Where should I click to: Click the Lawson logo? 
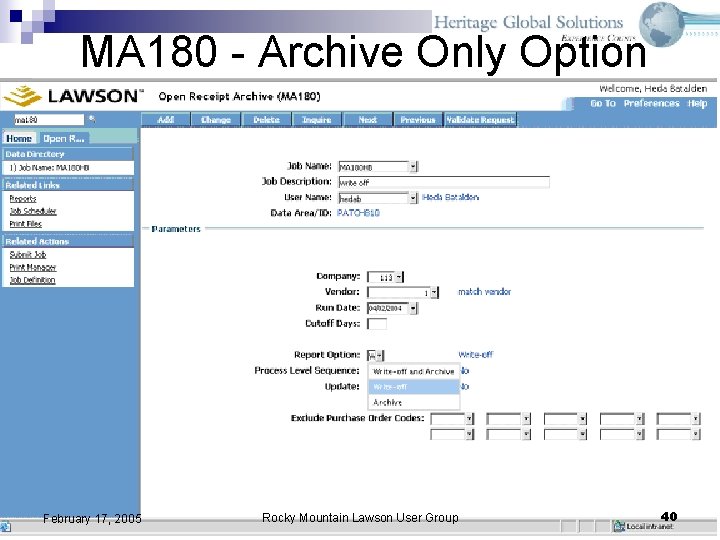[73, 96]
